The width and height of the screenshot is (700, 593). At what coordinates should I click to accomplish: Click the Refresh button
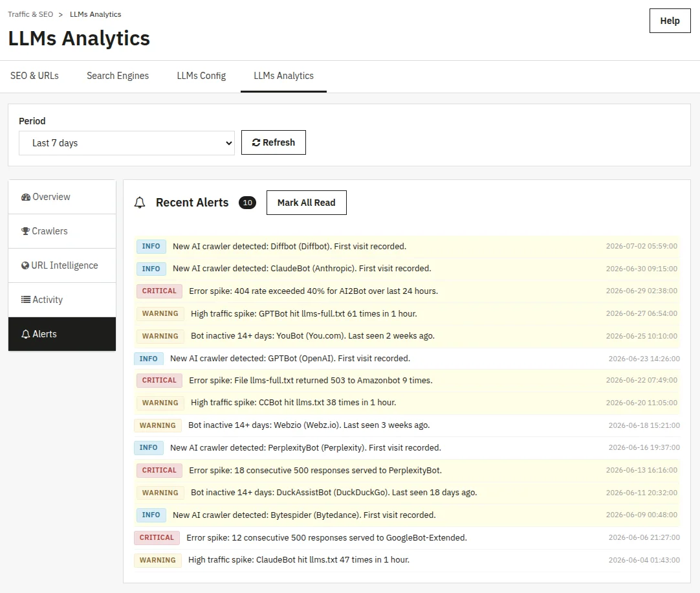tap(274, 142)
